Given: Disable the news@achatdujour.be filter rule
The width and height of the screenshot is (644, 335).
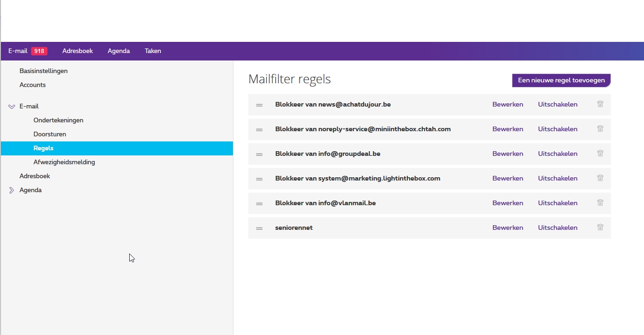Looking at the screenshot, I should tap(558, 104).
